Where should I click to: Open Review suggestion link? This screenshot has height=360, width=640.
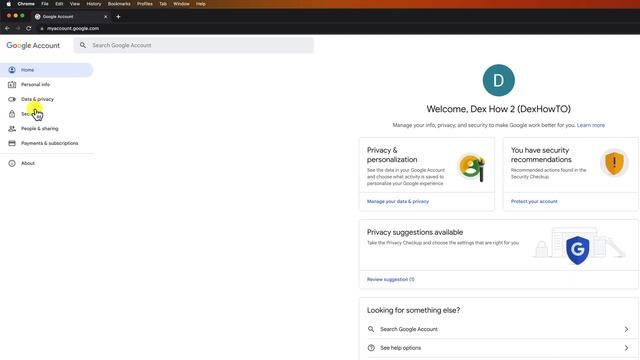(391, 280)
